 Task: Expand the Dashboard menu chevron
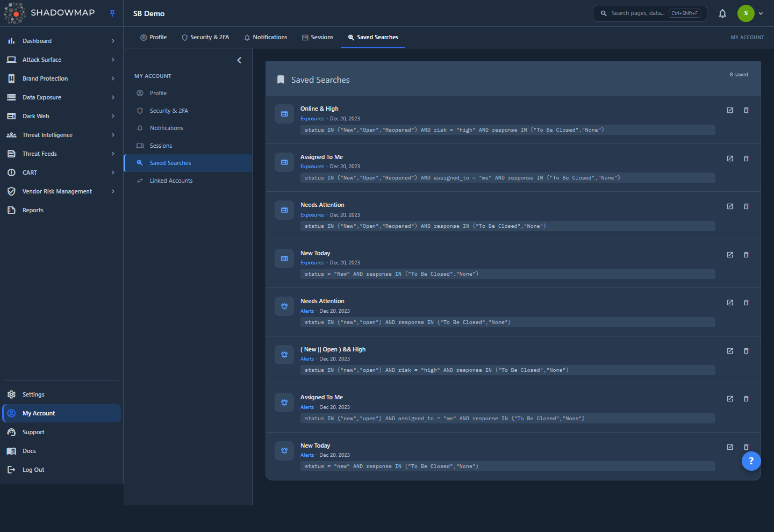[113, 41]
